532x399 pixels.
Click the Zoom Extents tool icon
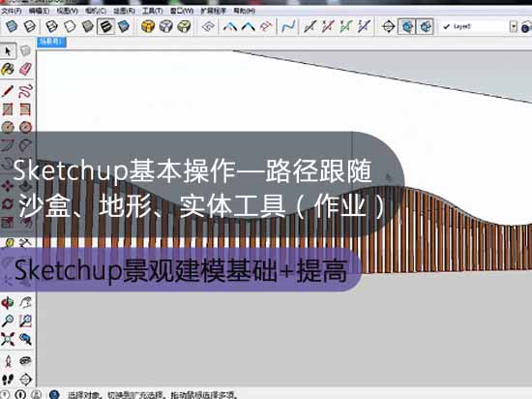click(x=8, y=339)
